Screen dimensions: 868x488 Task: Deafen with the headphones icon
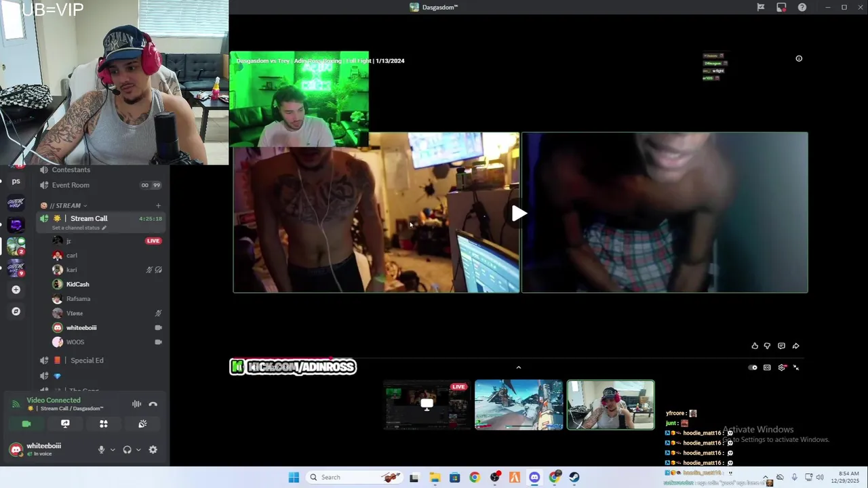tap(127, 449)
